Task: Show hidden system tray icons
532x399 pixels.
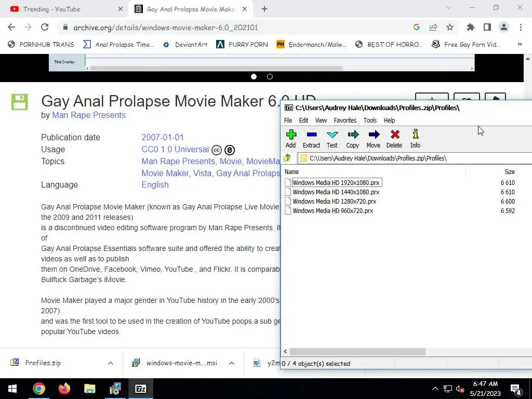Action: click(435, 389)
